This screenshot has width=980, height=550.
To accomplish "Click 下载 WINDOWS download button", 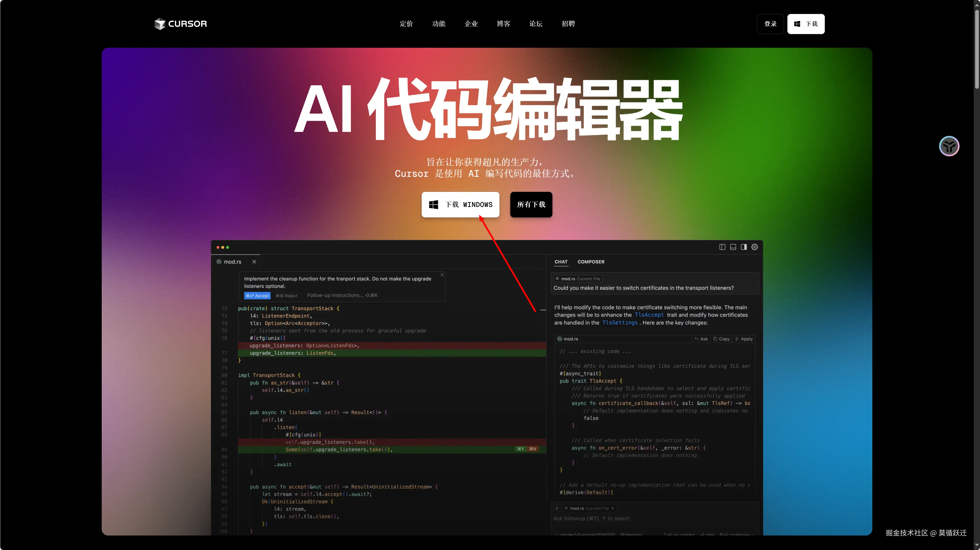I will pos(460,205).
